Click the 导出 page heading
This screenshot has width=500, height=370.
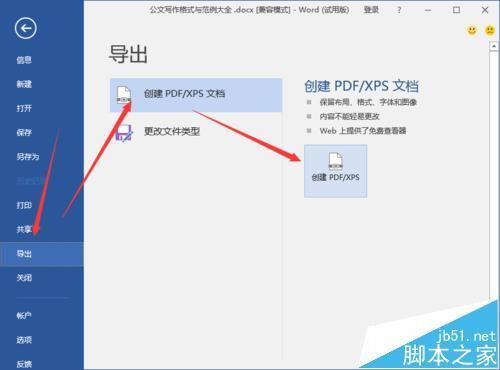(128, 54)
